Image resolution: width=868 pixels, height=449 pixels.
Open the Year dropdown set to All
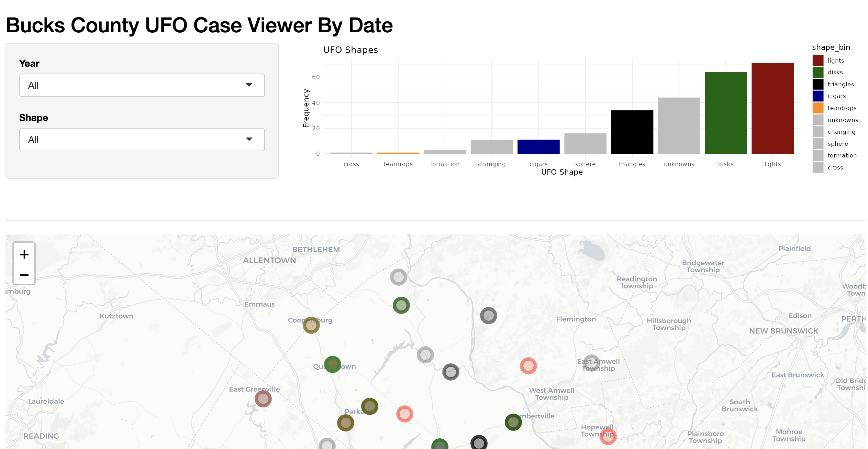coord(142,85)
